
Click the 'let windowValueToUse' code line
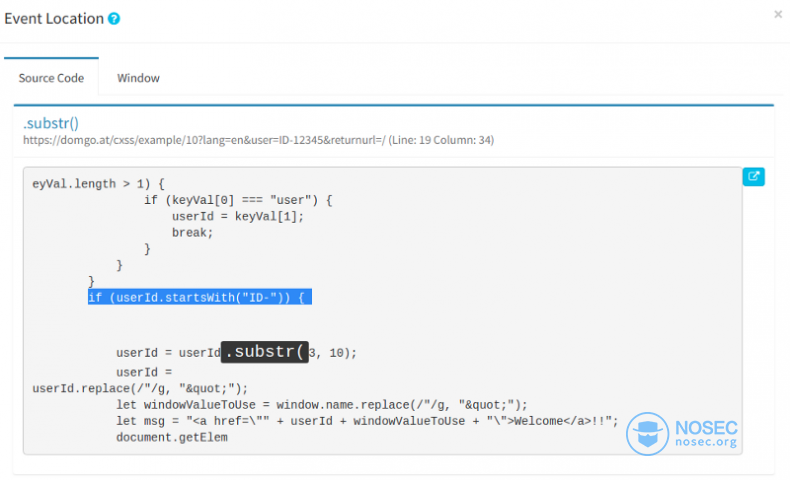click(321, 405)
